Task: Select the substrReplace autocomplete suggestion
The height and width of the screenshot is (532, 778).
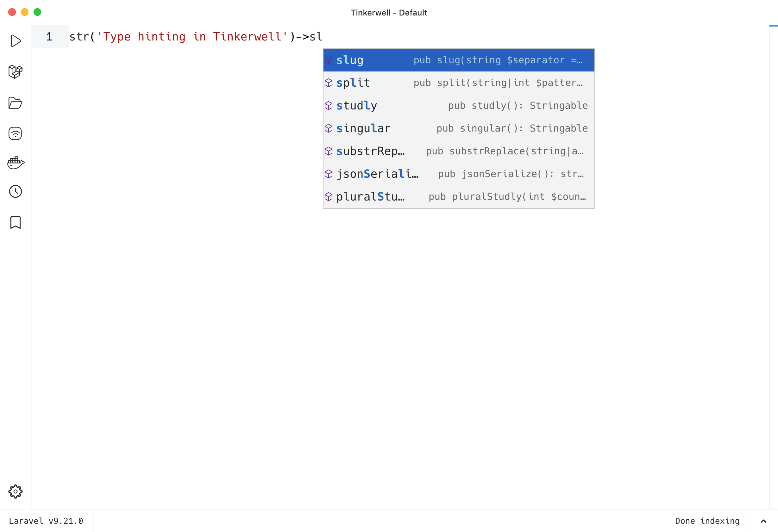Action: [459, 151]
